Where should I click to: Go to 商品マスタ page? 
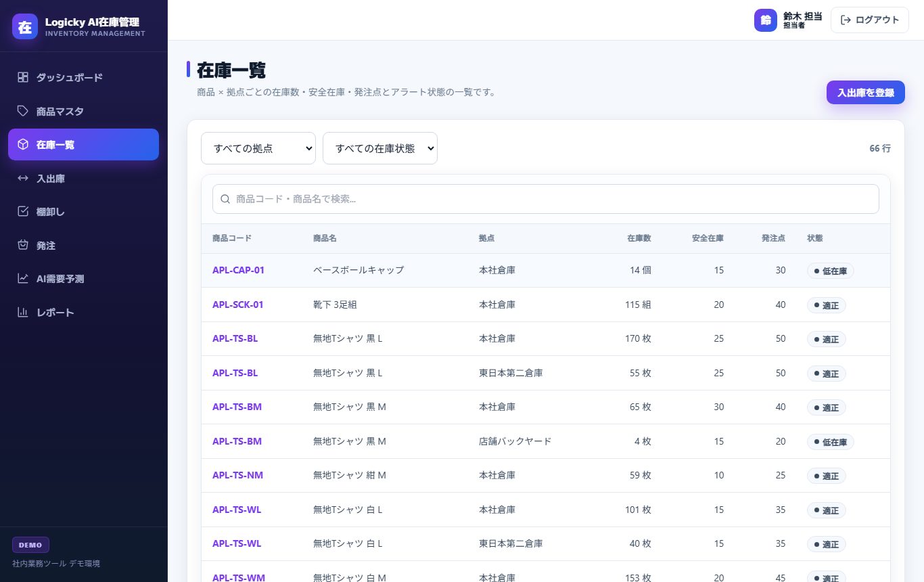coord(83,111)
